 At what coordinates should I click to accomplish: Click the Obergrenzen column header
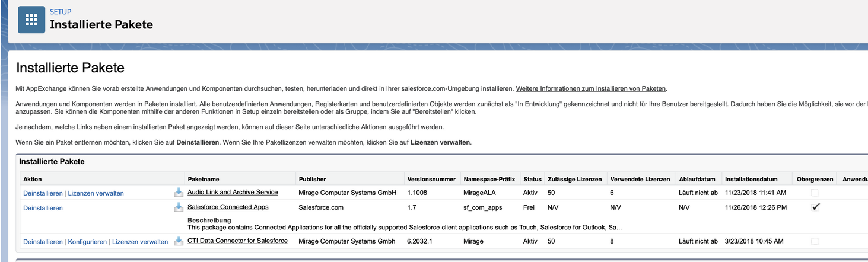815,179
